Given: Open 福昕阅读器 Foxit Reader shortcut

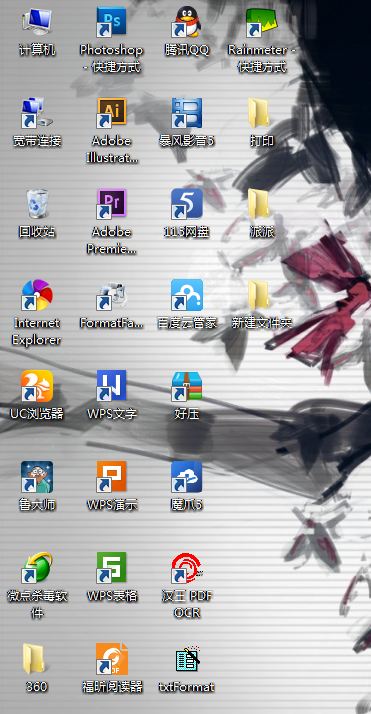Looking at the screenshot, I should click(112, 659).
